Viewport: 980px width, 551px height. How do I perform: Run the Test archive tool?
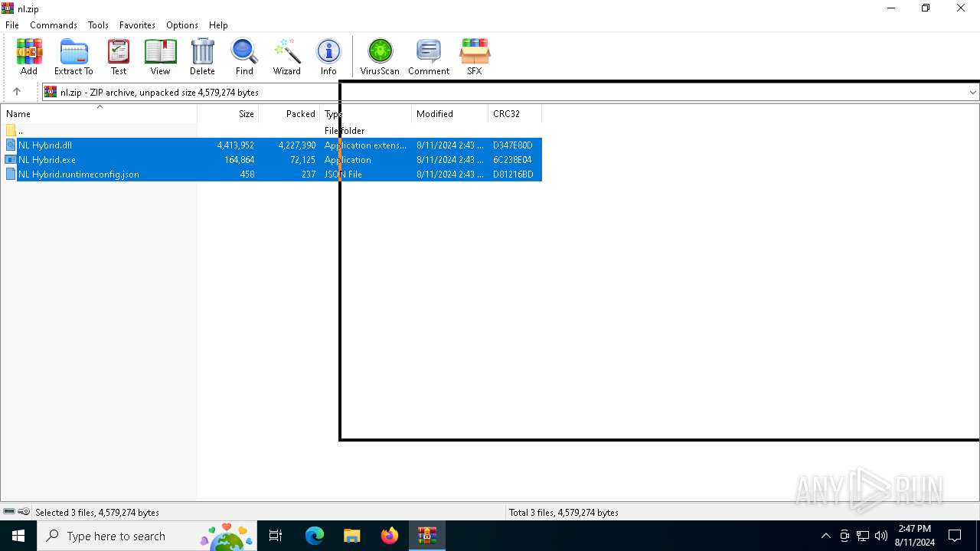pos(119,57)
